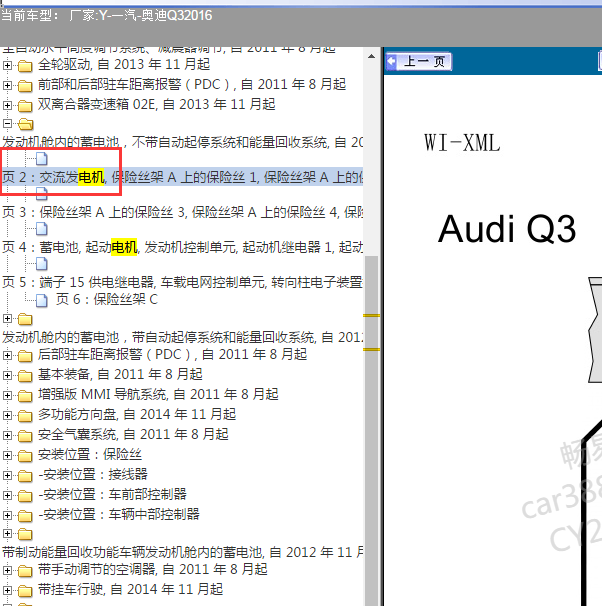Expand the 全轮驱动 folder node

coord(7,65)
